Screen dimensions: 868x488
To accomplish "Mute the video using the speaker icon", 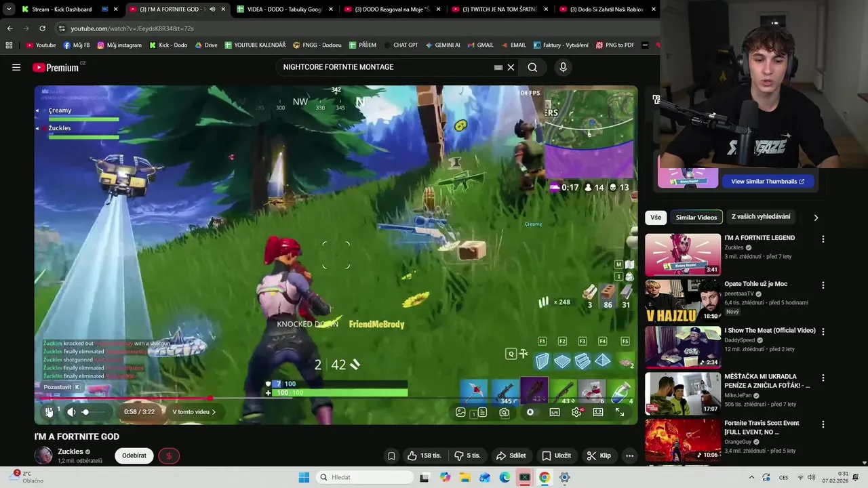I will tap(71, 411).
